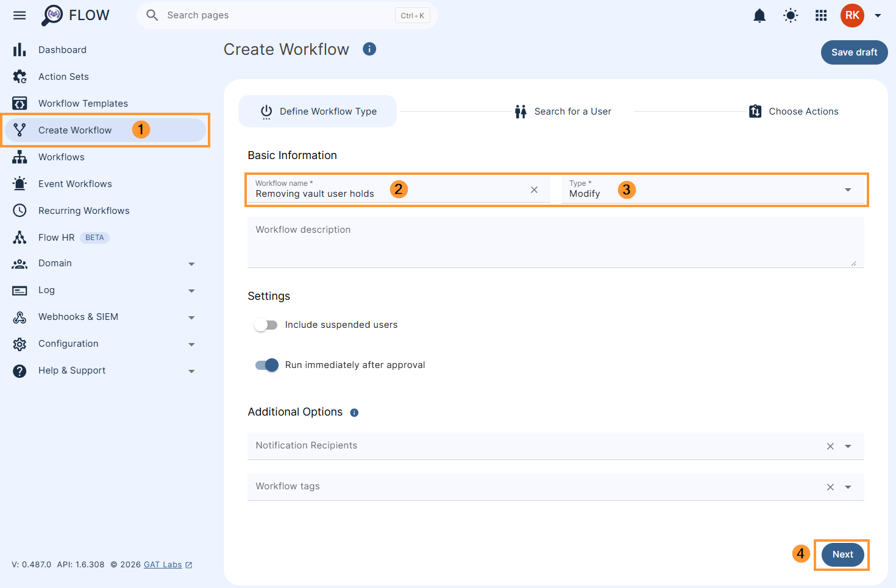This screenshot has height=588, width=896.
Task: Select the Search for a User step
Action: pyautogui.click(x=563, y=112)
